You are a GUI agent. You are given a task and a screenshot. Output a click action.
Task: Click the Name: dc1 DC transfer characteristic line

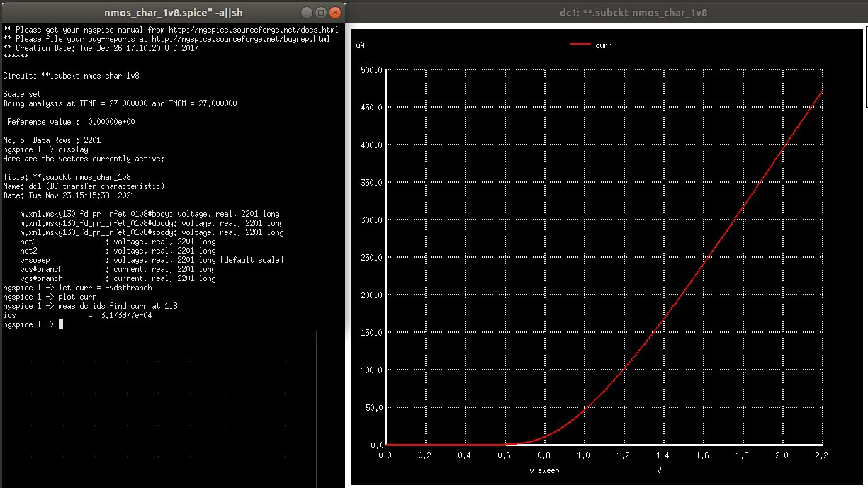coord(84,186)
